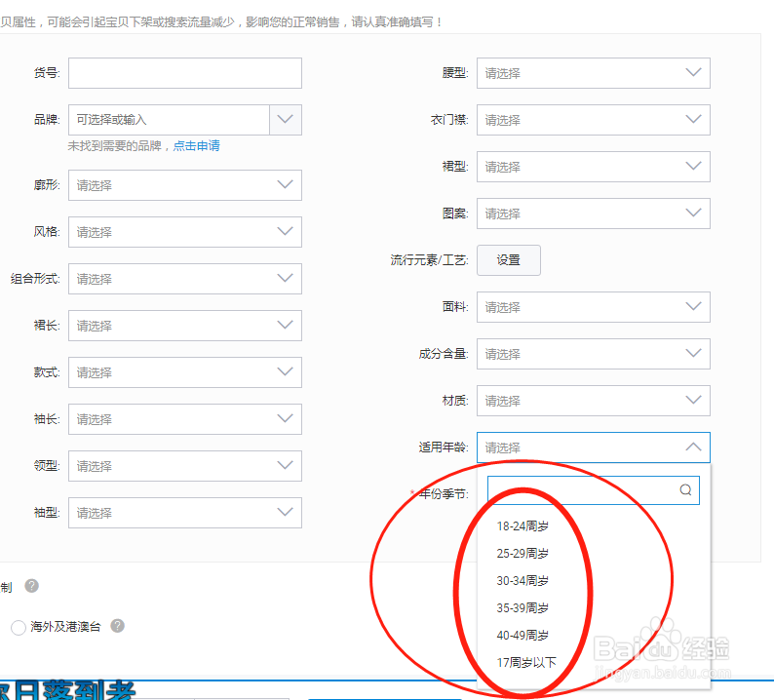Open the 裙型 dropdown
This screenshot has height=700, width=774.
coord(594,167)
